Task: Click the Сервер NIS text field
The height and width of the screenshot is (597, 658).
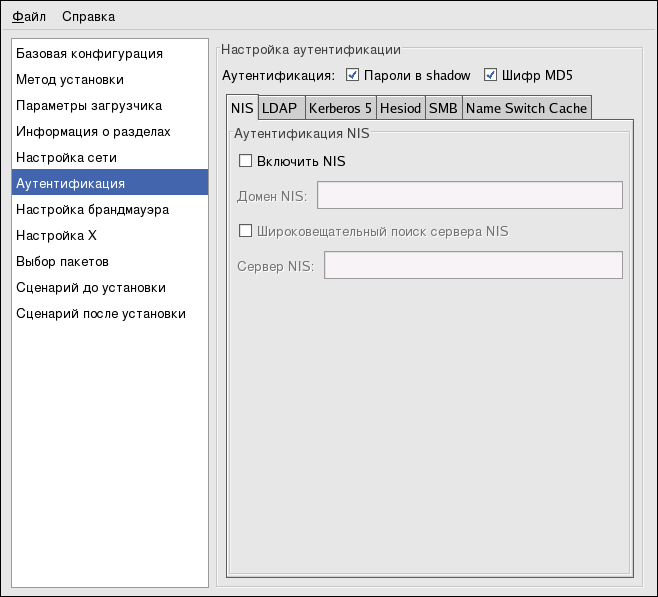Action: click(x=473, y=265)
